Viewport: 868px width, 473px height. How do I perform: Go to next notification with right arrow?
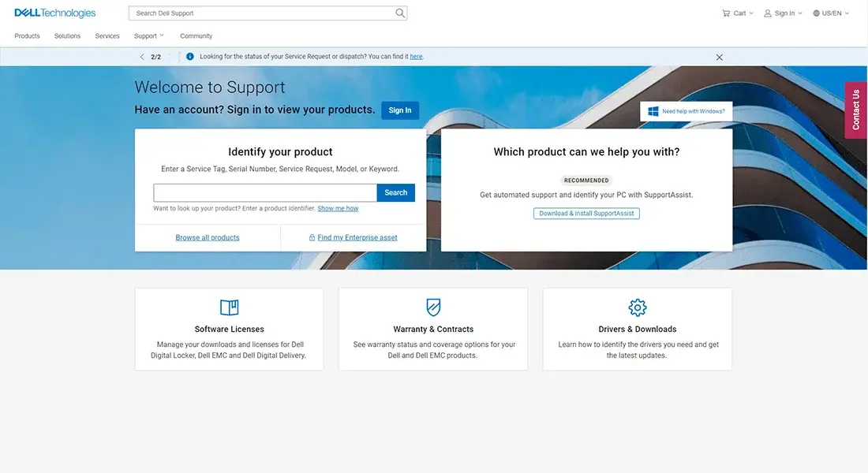coord(170,57)
